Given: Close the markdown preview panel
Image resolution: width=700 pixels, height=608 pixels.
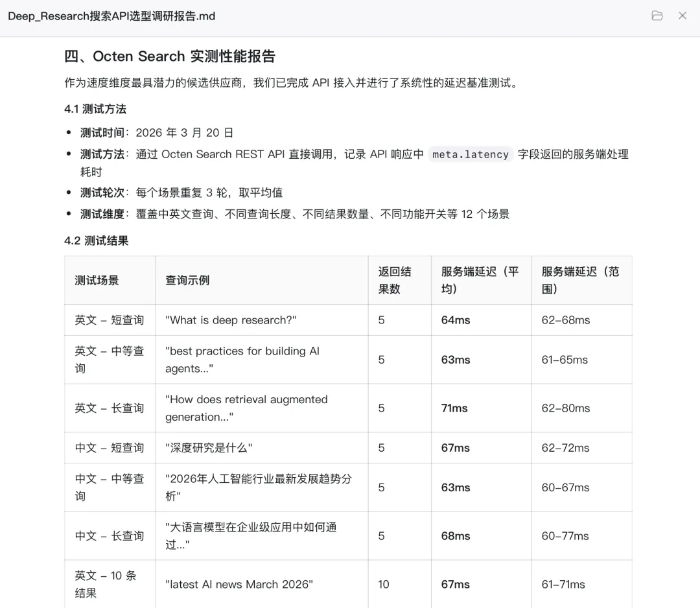Looking at the screenshot, I should coord(682,16).
